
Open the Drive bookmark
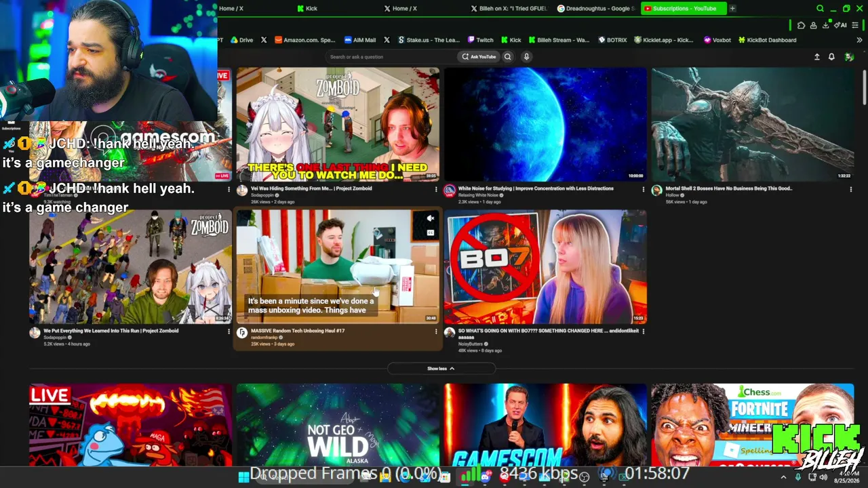coord(242,40)
